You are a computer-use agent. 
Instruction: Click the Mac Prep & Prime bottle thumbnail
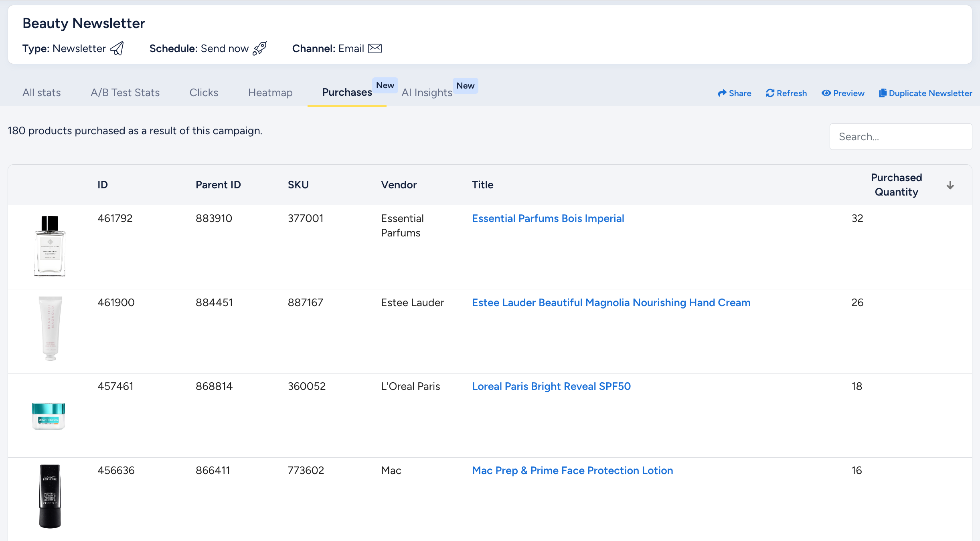(x=50, y=496)
